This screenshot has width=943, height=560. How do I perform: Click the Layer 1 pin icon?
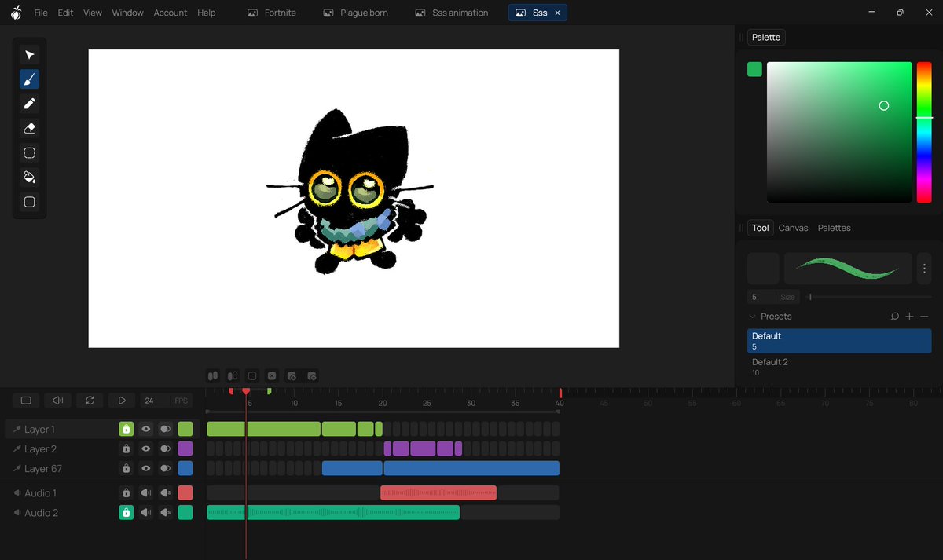pos(17,430)
